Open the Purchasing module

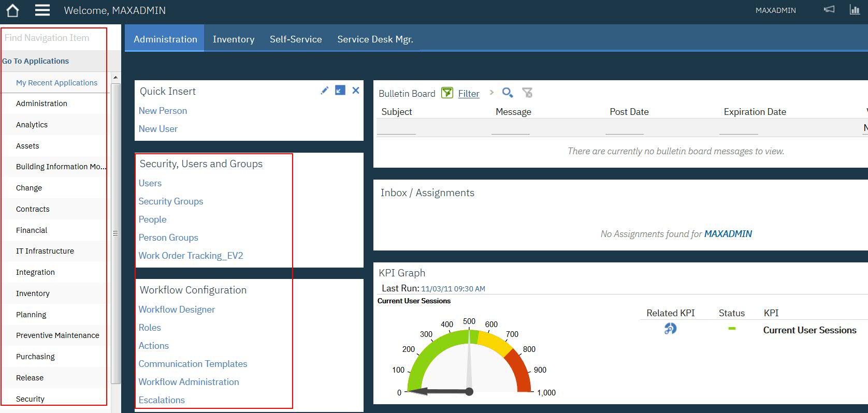click(x=35, y=357)
